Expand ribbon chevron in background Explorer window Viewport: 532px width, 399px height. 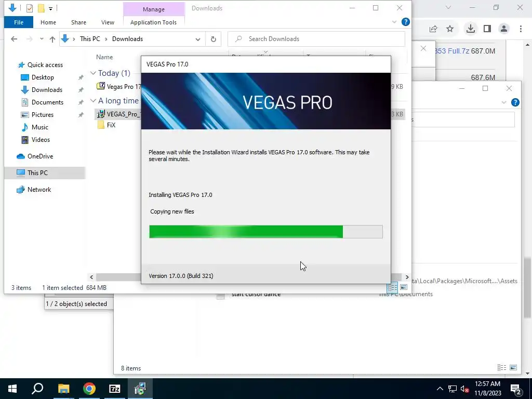pos(504,102)
